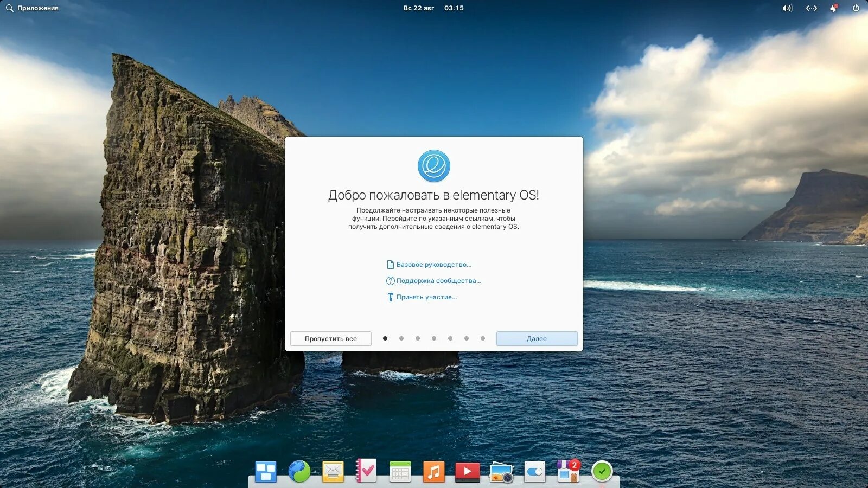Launch the Music app from dock

point(433,472)
